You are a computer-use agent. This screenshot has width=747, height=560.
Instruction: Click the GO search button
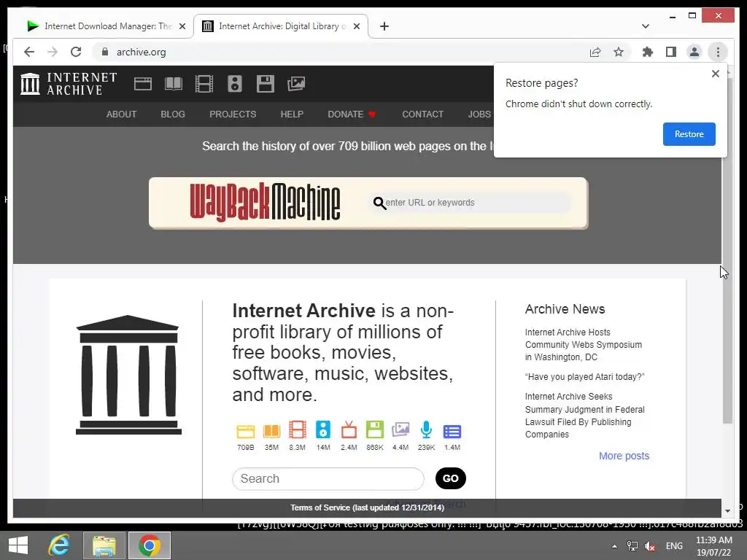(x=451, y=478)
